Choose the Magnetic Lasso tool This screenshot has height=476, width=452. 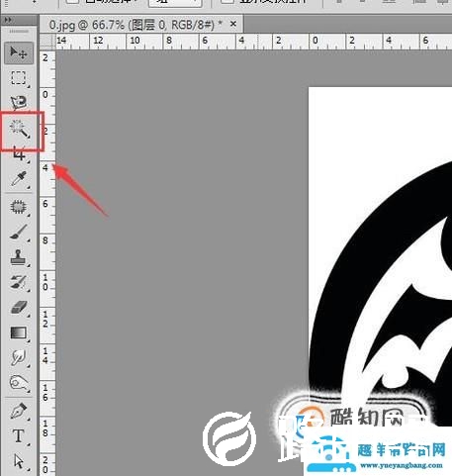coord(19,102)
